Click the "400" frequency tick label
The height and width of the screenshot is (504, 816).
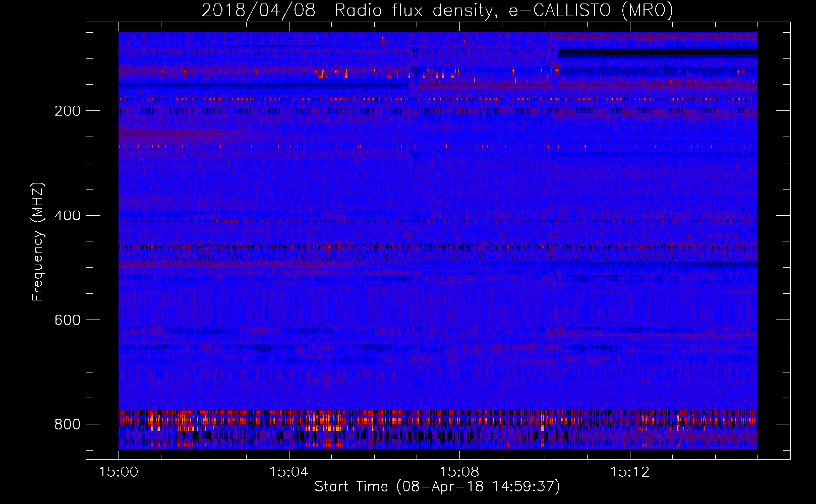coord(68,216)
